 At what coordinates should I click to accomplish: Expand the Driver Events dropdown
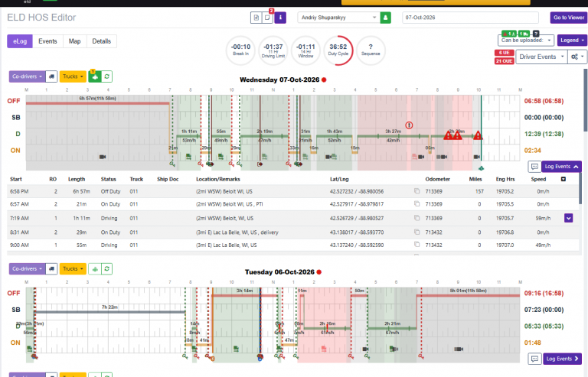click(541, 57)
